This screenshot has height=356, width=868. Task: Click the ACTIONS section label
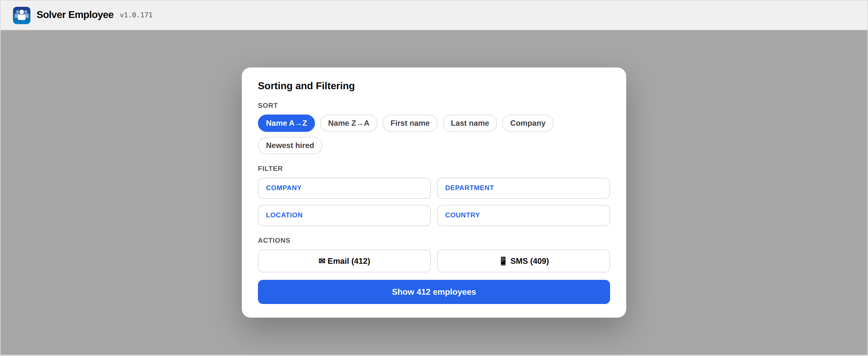coord(274,240)
